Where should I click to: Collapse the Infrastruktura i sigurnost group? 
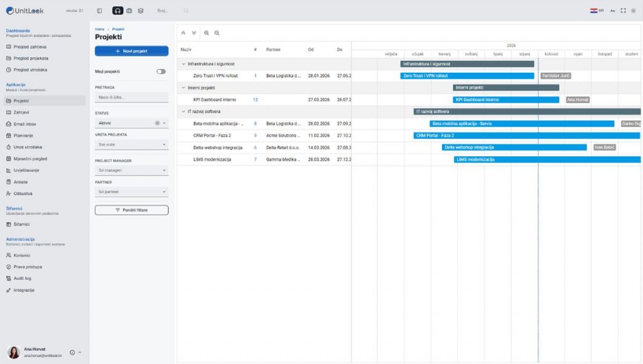(183, 64)
